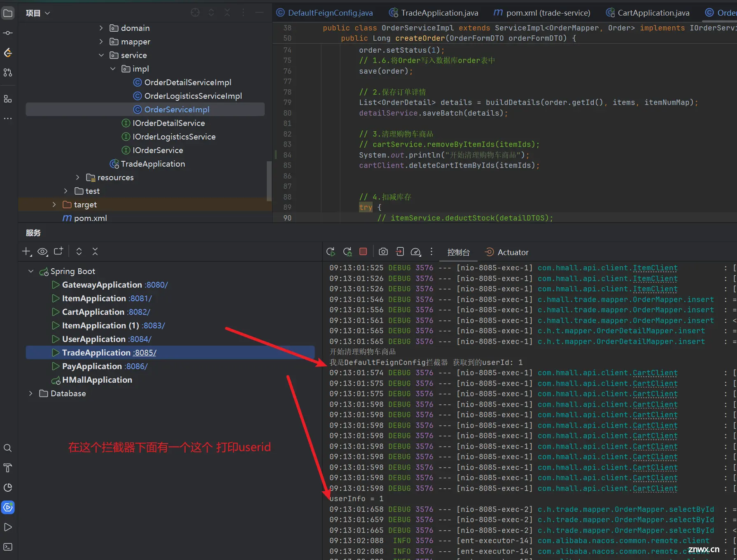Show more tool windows ellipsis
This screenshot has height=560, width=737.
pyautogui.click(x=8, y=119)
